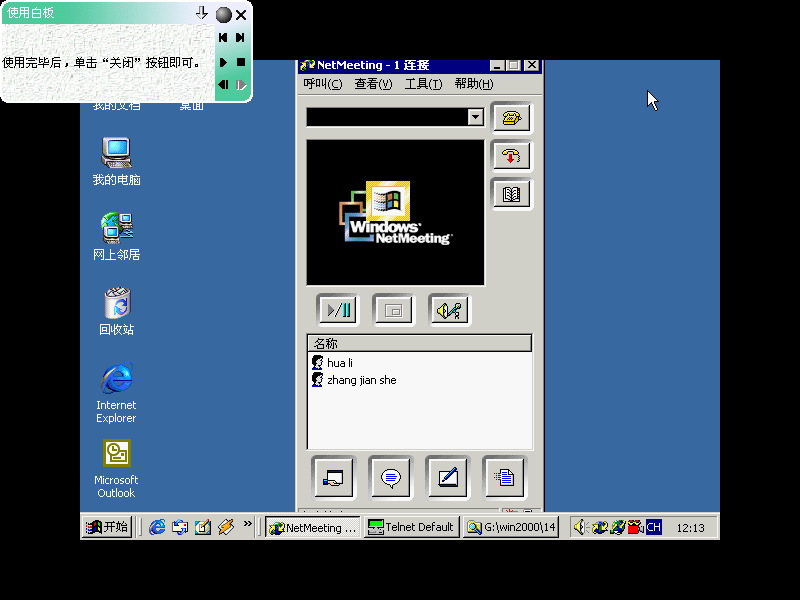Switch to G:\win2000\14 taskbar button

coord(511,527)
